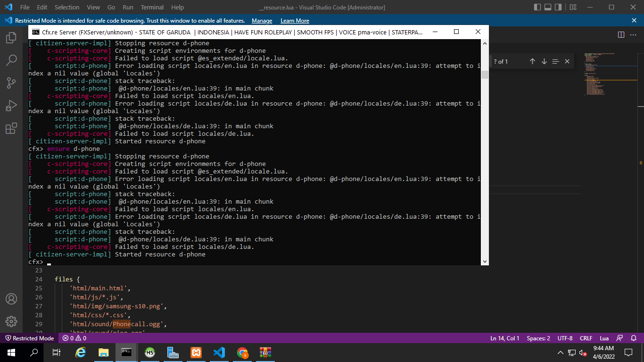The height and width of the screenshot is (362, 644).
Task: Open the Chrome taskbar icon
Action: pyautogui.click(x=242, y=353)
